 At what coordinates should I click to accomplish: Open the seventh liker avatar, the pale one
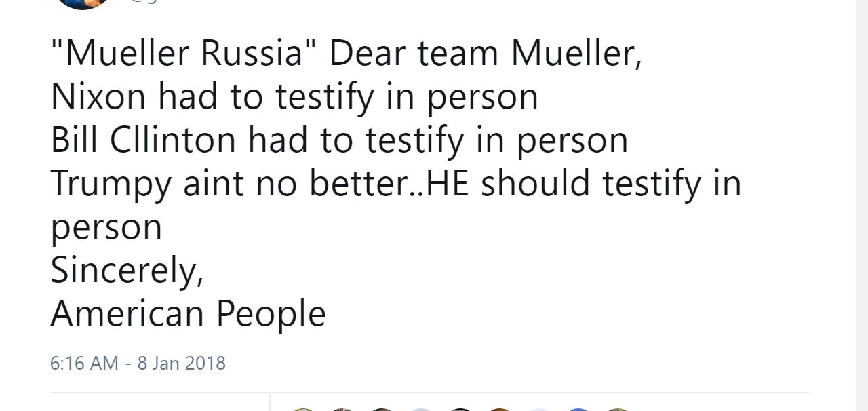point(539,408)
